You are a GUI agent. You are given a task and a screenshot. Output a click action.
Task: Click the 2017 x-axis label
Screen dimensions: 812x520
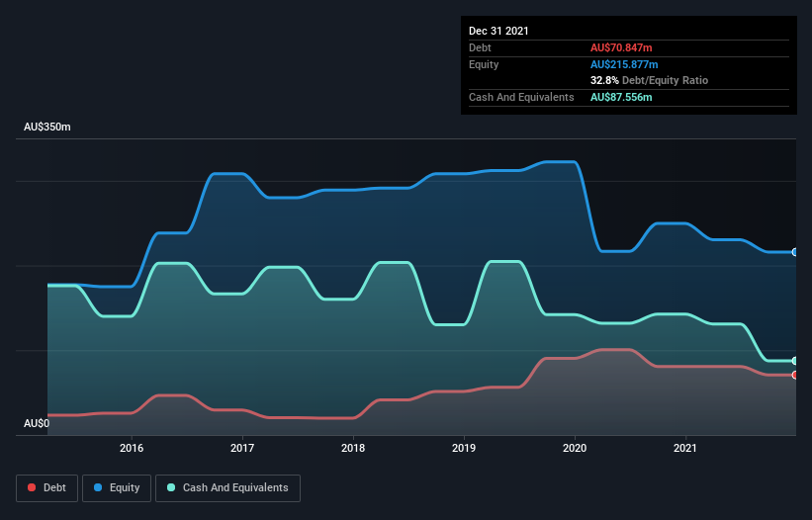pos(242,448)
